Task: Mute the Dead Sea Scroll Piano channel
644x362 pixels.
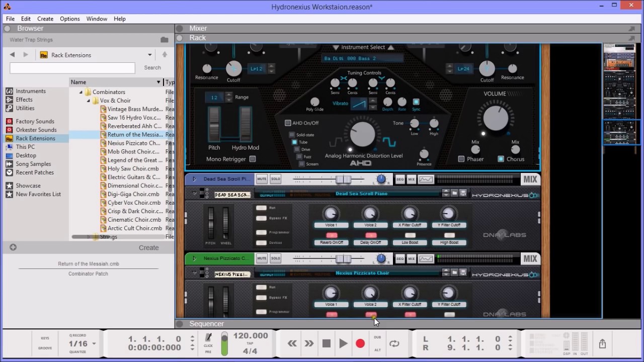Action: [x=262, y=179]
